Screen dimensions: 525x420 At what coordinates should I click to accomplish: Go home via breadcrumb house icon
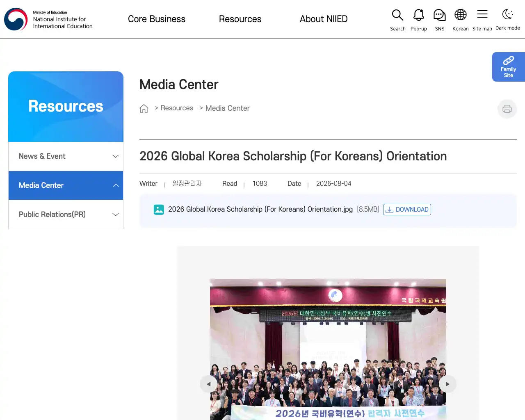click(144, 108)
